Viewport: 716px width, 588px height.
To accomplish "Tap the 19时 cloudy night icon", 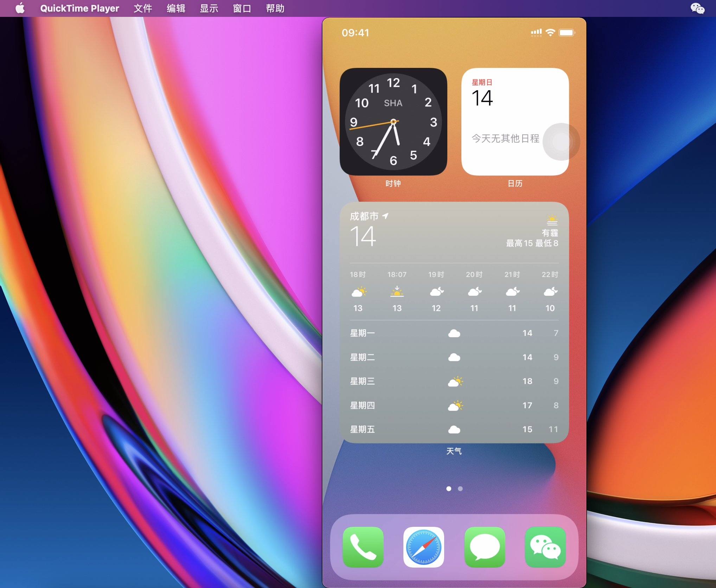I will coord(437,292).
